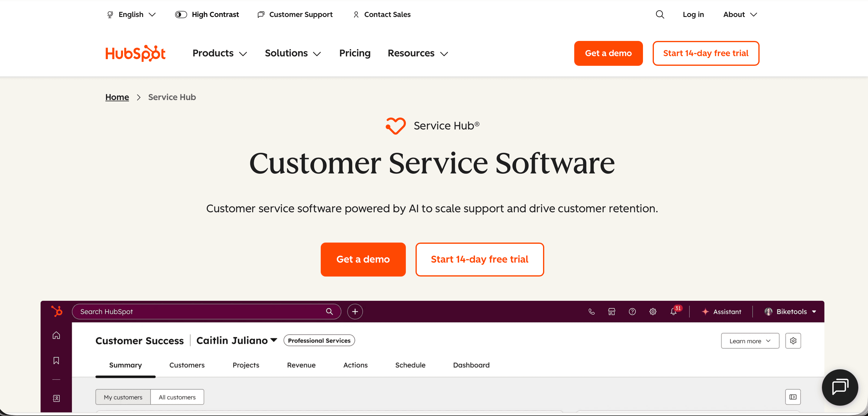Toggle the High Contrast switch
Viewport: 868px width, 416px height.
coord(181,15)
